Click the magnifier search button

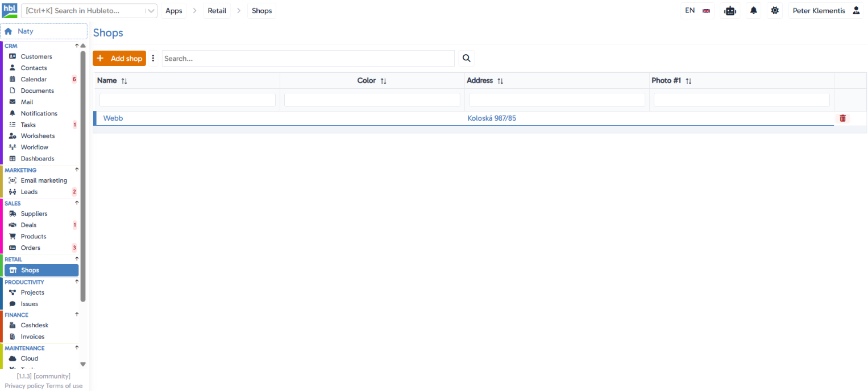tap(467, 58)
